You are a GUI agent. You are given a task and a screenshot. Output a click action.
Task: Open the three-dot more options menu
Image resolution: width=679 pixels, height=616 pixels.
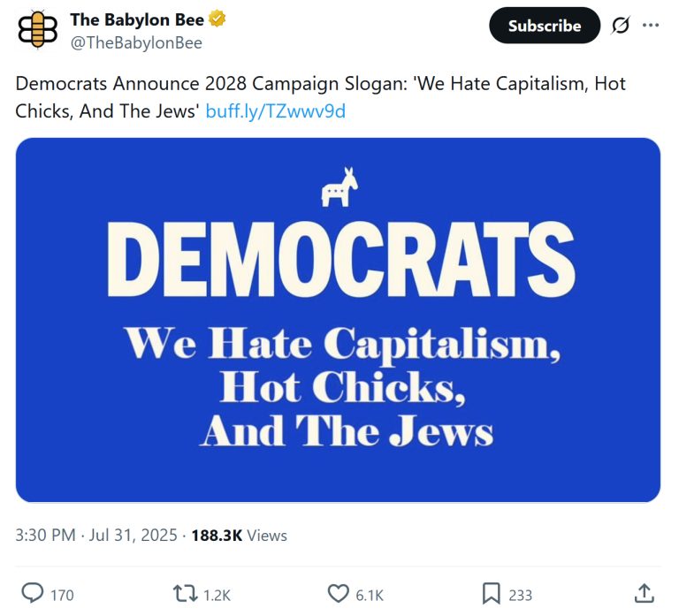[x=651, y=26]
